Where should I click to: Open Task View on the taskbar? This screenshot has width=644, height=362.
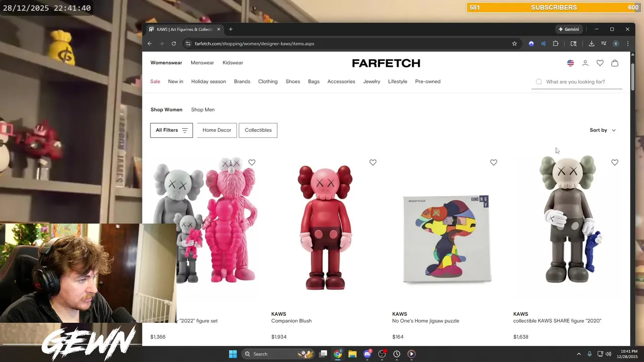(x=324, y=354)
